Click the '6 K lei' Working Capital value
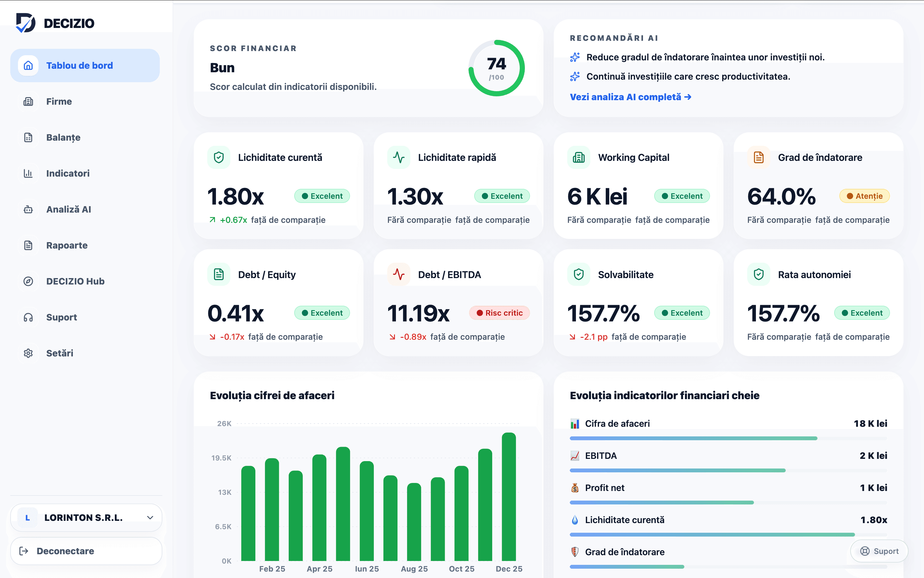The image size is (924, 578). coord(597,197)
